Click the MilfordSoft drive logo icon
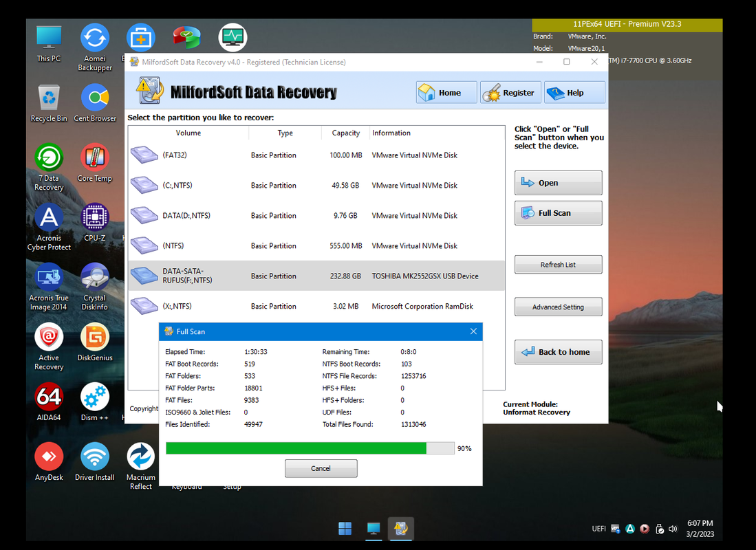The height and width of the screenshot is (550, 756). (150, 90)
